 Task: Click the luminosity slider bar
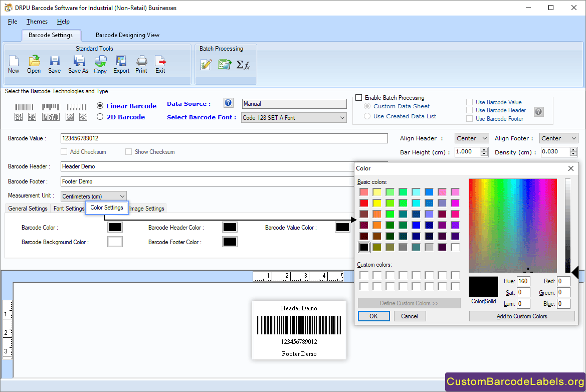point(568,226)
